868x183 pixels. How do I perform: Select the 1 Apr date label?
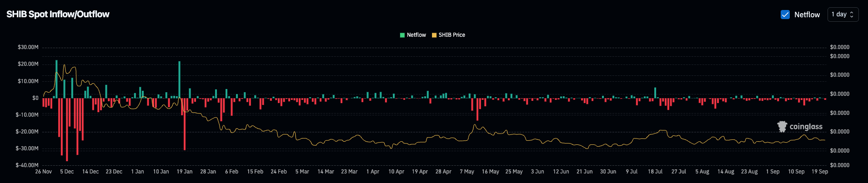pos(373,172)
